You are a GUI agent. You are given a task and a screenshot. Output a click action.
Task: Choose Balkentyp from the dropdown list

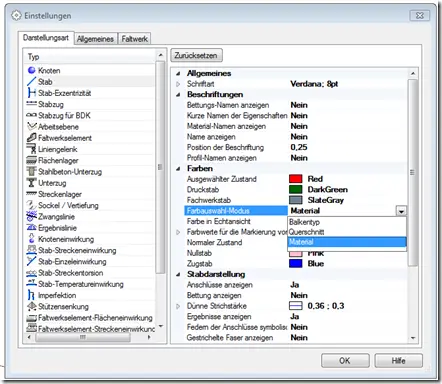point(347,222)
